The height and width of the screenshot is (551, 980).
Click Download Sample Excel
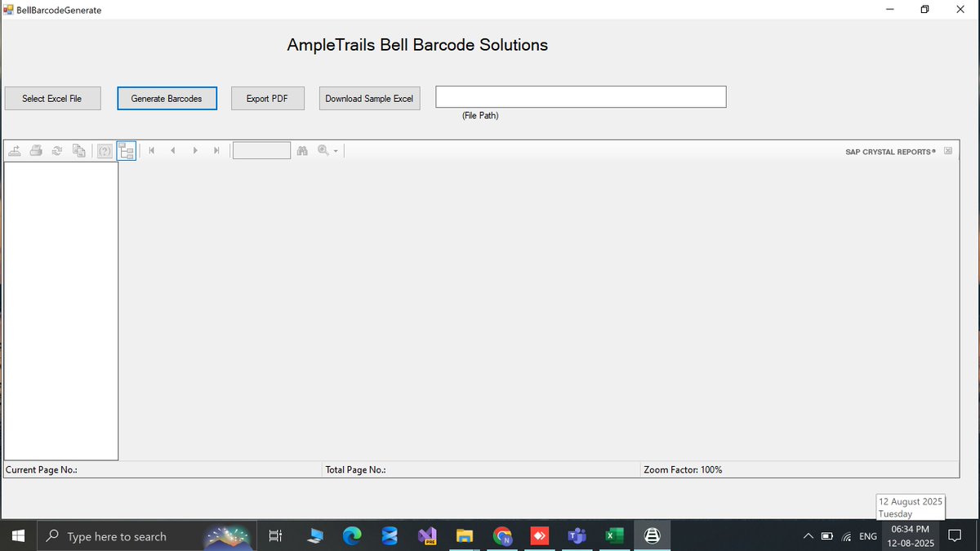[x=369, y=98]
